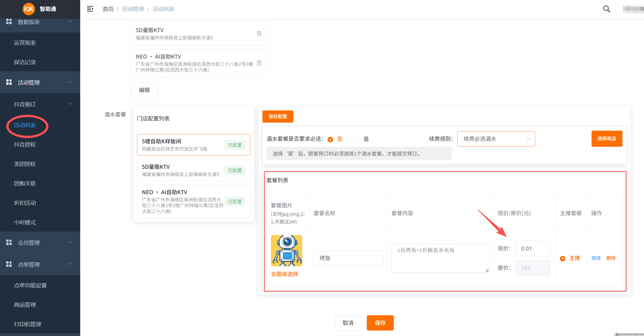Collapse the 点单管理 menu chevron
The image size is (644, 336).
click(x=70, y=264)
